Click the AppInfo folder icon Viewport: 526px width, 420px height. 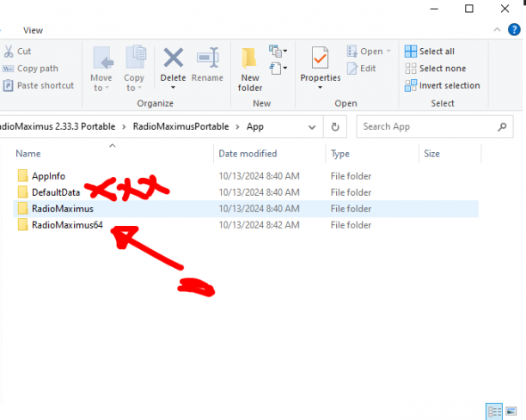tap(23, 175)
